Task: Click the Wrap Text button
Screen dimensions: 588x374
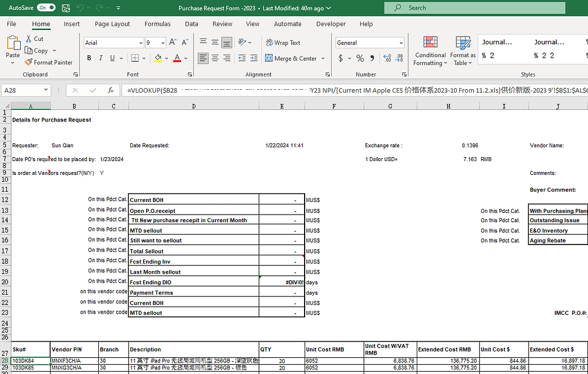Action: point(283,43)
